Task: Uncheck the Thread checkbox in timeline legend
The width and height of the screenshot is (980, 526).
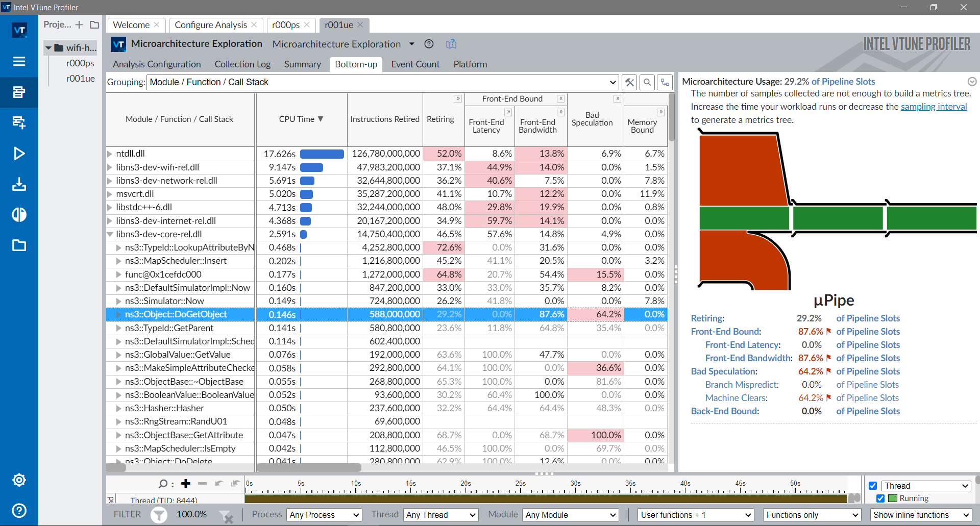Action: pyautogui.click(x=873, y=486)
